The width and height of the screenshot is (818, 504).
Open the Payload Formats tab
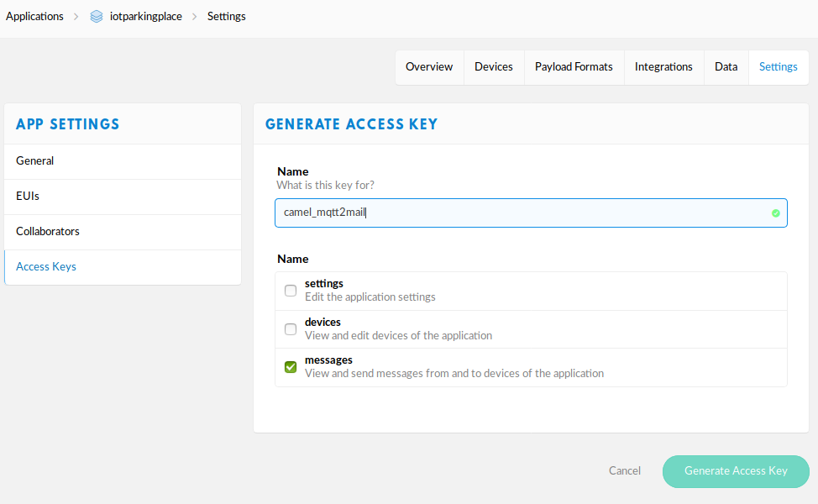[574, 67]
